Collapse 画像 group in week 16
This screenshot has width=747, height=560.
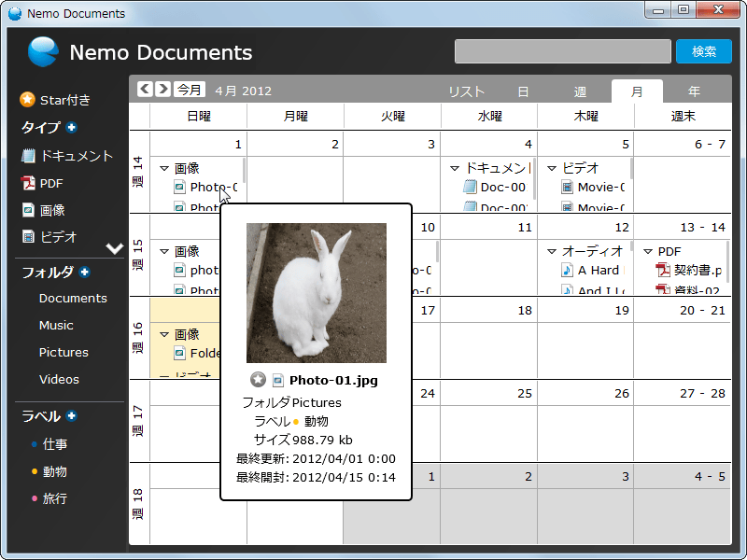point(164,334)
